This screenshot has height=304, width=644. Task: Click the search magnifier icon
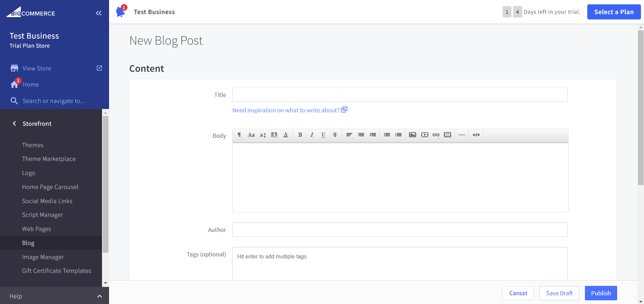pyautogui.click(x=14, y=101)
